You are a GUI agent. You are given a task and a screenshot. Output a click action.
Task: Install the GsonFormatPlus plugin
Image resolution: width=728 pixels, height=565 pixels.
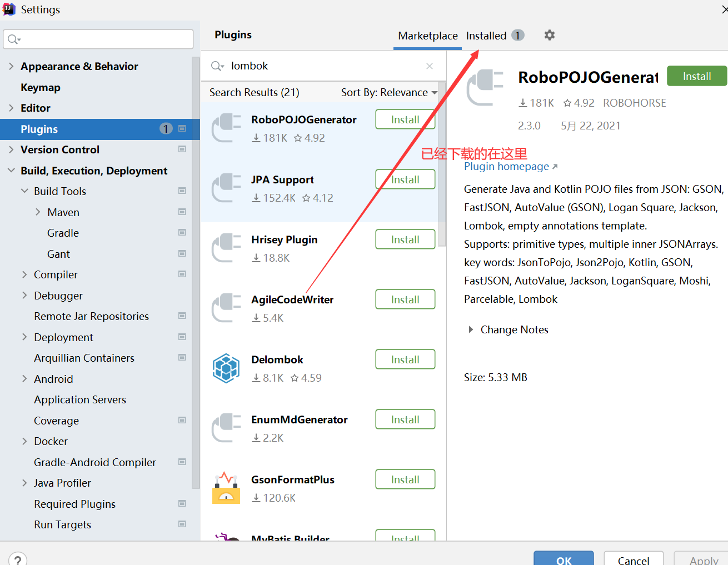click(405, 479)
